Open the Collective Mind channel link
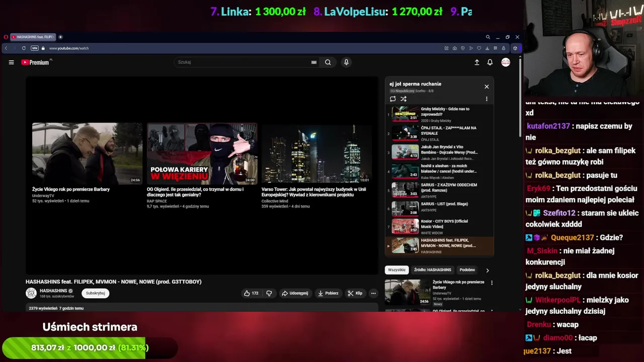The width and height of the screenshot is (644, 362). click(275, 201)
